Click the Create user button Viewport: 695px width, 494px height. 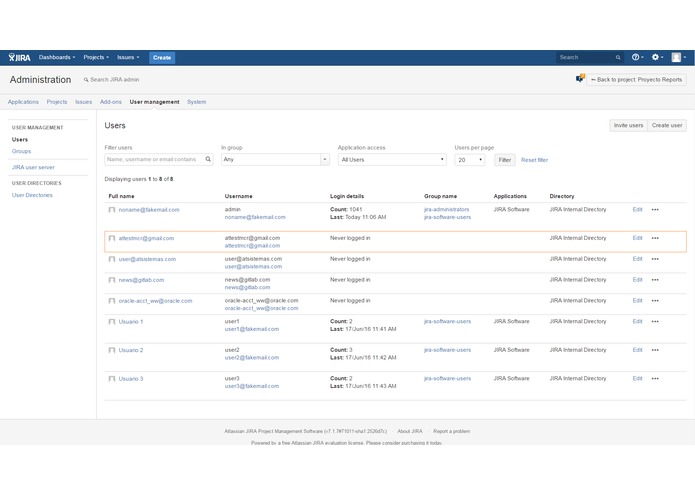pyautogui.click(x=667, y=125)
